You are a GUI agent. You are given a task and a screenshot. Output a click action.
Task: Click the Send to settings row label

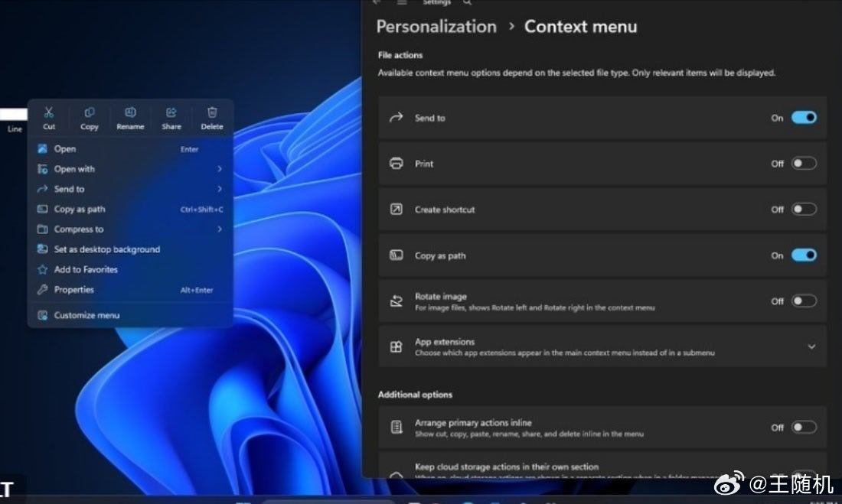(429, 118)
